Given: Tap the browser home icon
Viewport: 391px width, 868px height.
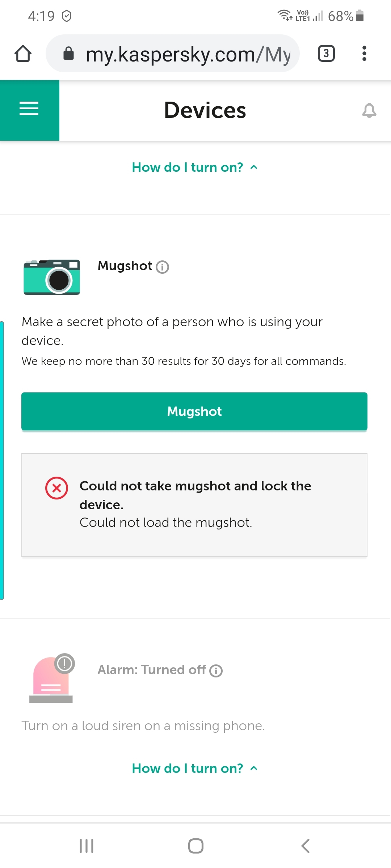Looking at the screenshot, I should click(x=23, y=54).
